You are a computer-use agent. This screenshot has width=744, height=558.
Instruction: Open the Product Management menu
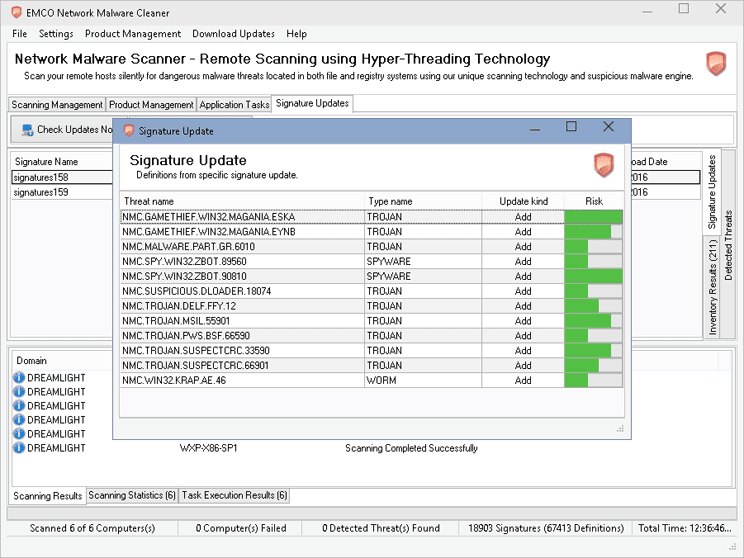pos(133,34)
